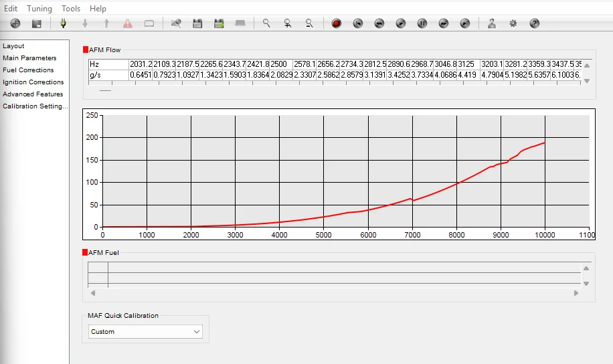Image resolution: width=613 pixels, height=364 pixels.
Task: Click the user profile icon
Action: coord(492,23)
